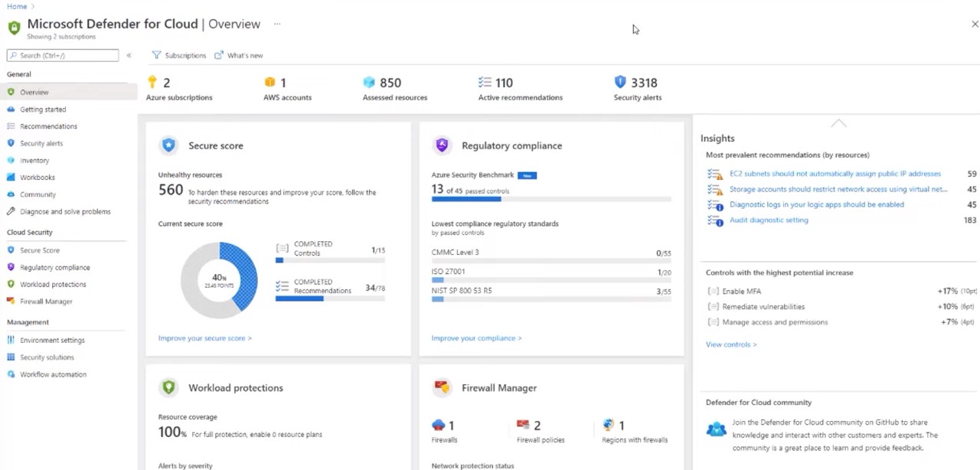Open the ellipsis more options menu
This screenshot has width=980, height=470.
(277, 24)
